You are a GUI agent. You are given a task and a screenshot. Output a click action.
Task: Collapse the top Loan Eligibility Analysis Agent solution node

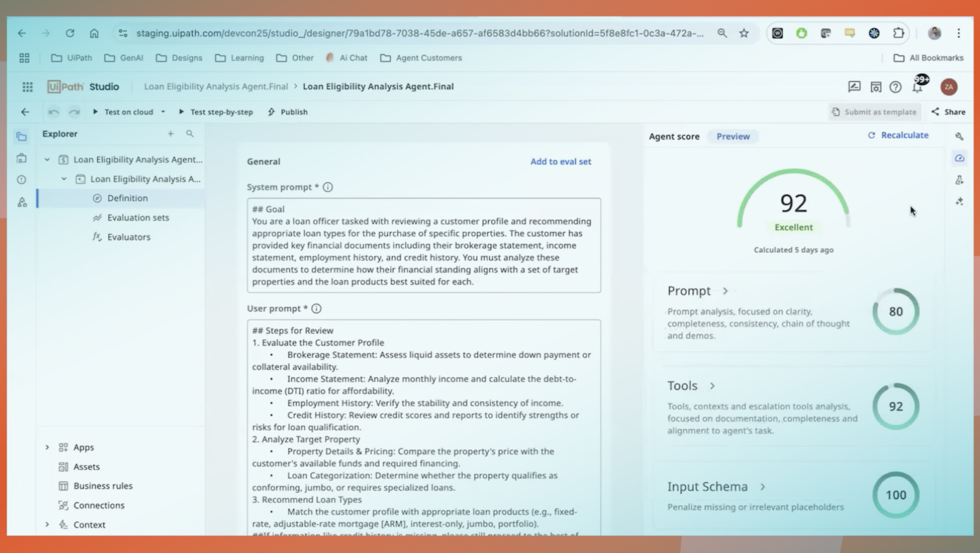47,160
